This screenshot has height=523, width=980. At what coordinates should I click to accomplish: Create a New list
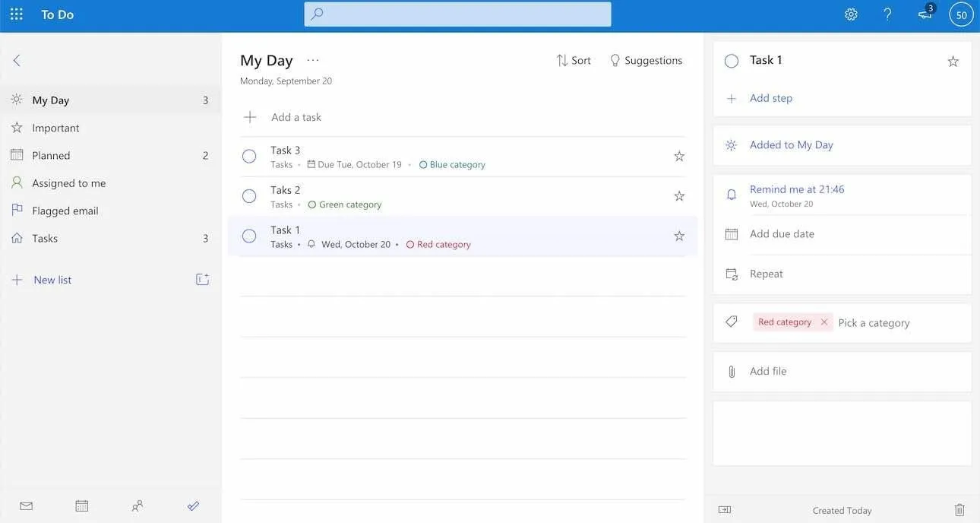(x=52, y=280)
